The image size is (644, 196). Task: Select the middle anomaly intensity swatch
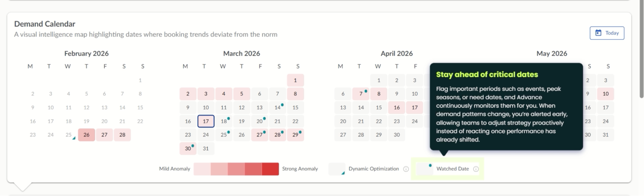click(236, 169)
